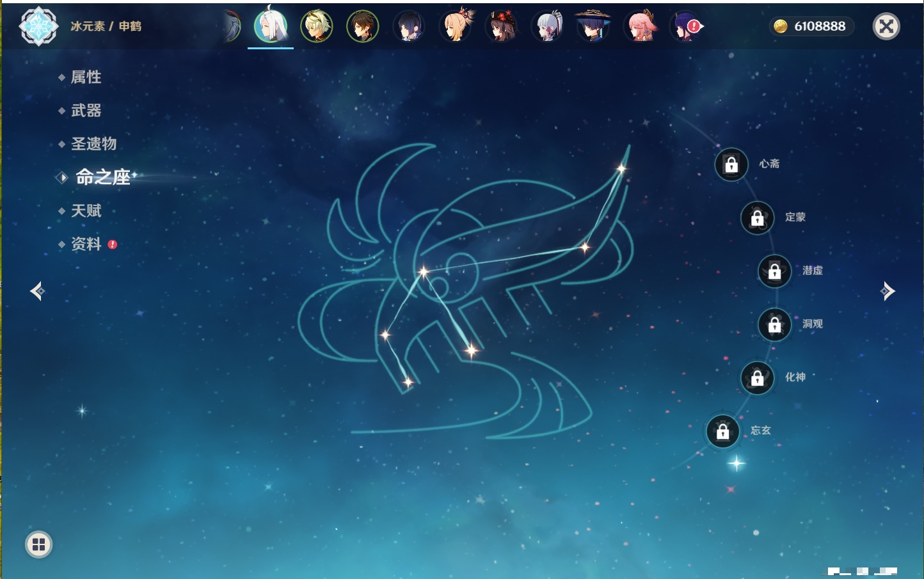Viewport: 924px width, 579px height.
Task: Click the locked 定蒙 constellation node
Action: 758,218
